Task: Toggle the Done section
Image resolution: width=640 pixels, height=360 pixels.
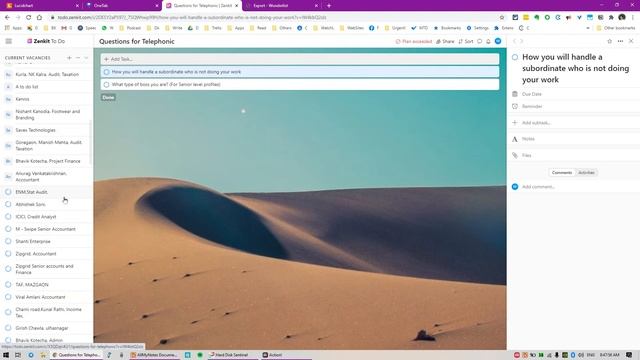Action: point(108,98)
